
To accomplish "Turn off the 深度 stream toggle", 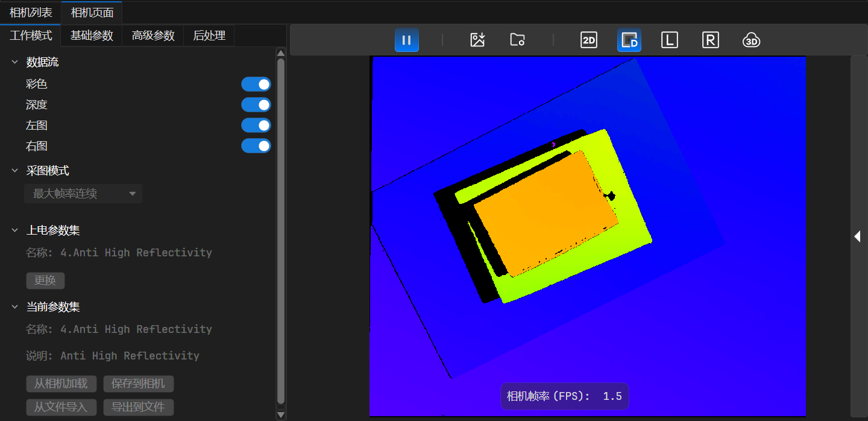I will tap(256, 105).
